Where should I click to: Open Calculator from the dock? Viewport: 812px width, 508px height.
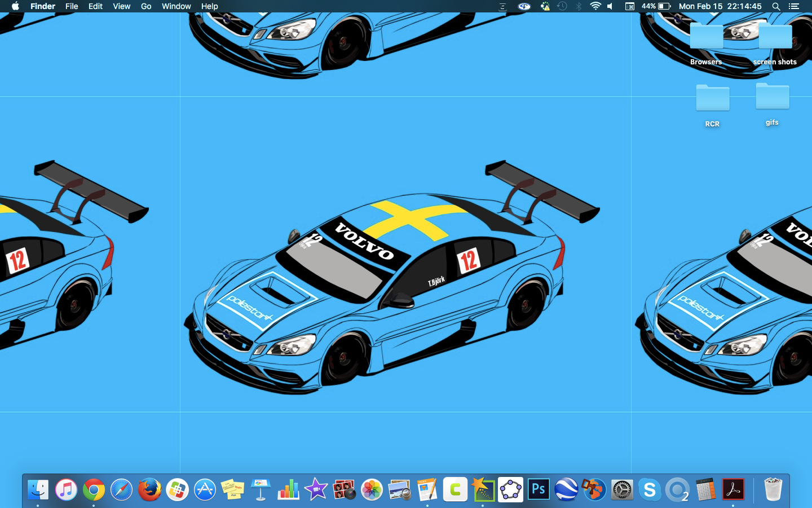coord(705,489)
